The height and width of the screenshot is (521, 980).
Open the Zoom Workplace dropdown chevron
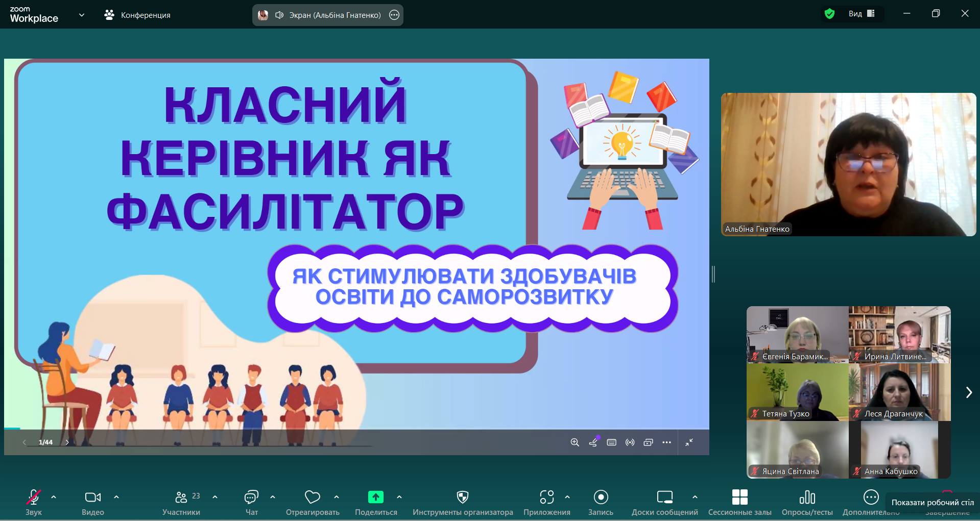[82, 15]
